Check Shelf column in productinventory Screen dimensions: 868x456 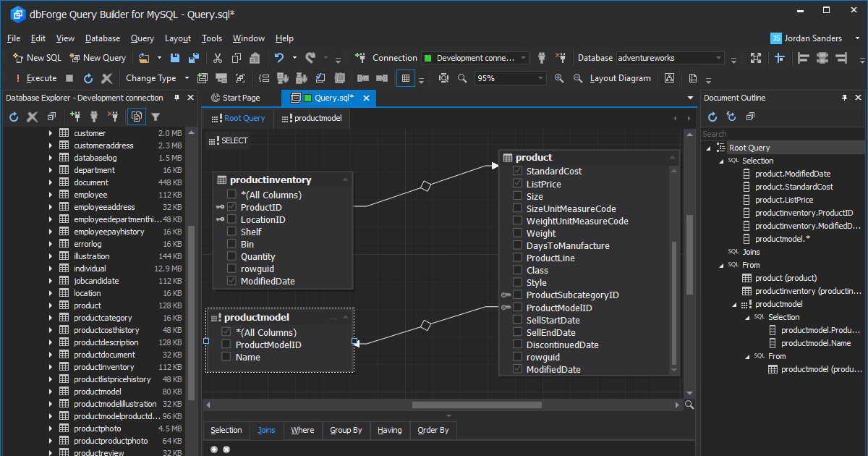[231, 232]
